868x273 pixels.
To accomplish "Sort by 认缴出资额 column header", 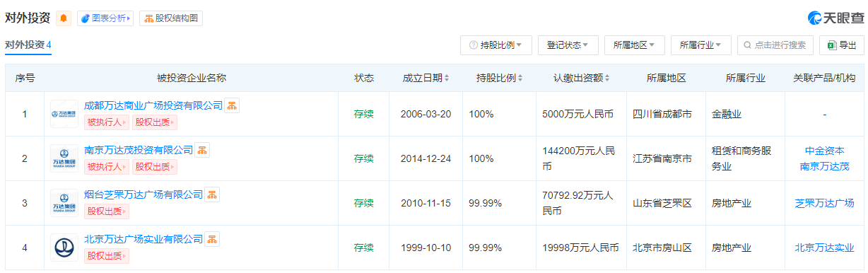I will (x=581, y=78).
